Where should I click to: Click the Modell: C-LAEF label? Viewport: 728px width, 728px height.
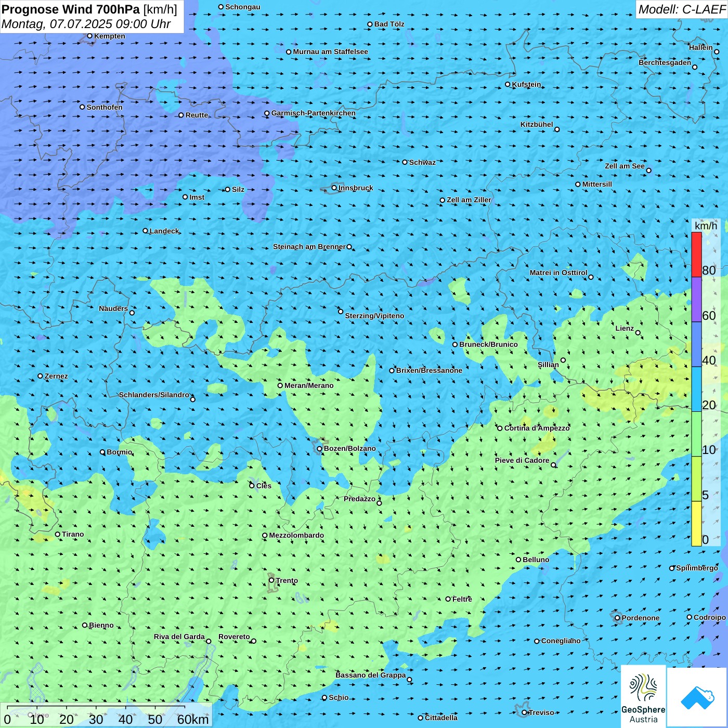click(x=681, y=9)
